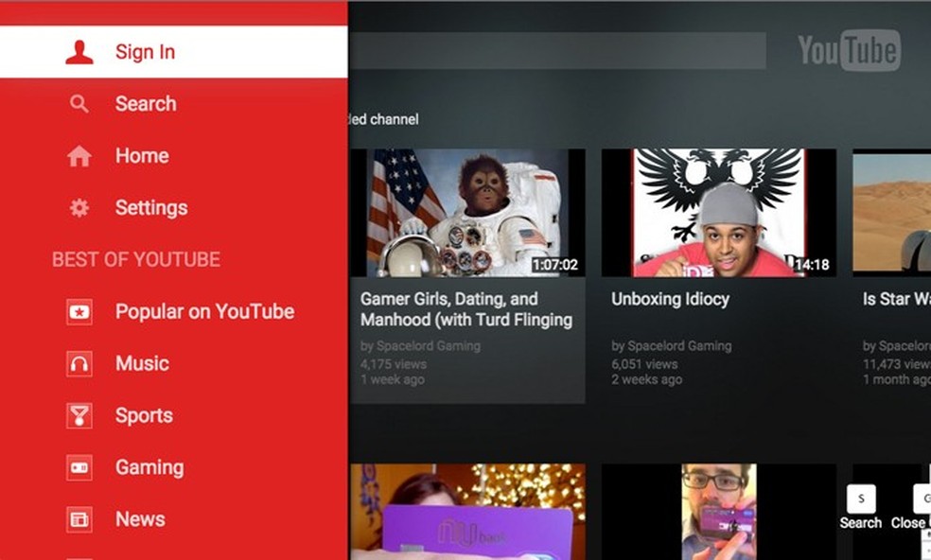Click the search bar at top
The width and height of the screenshot is (931, 560).
coord(557,50)
